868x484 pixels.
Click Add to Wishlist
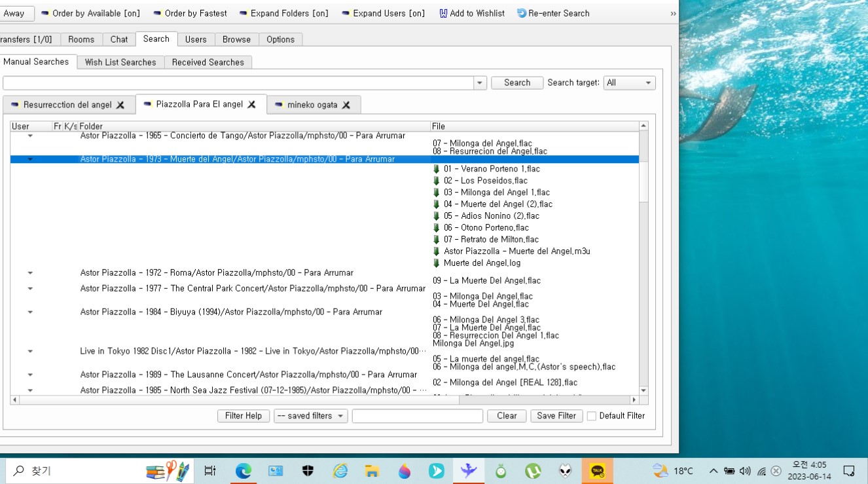pos(472,13)
